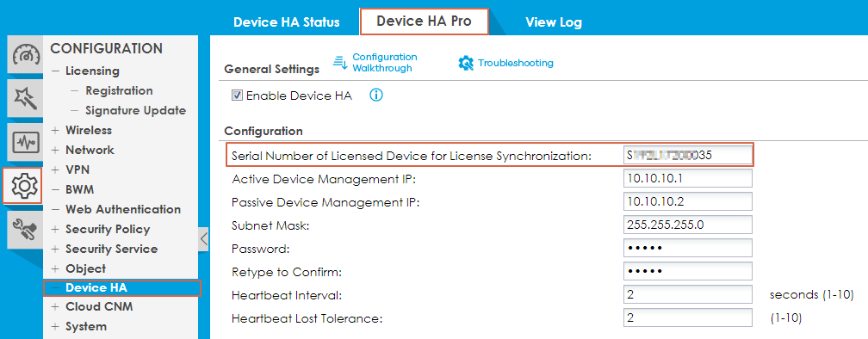This screenshot has width=868, height=339.
Task: Collapse the navigation panel arrow handle
Action: point(204,239)
